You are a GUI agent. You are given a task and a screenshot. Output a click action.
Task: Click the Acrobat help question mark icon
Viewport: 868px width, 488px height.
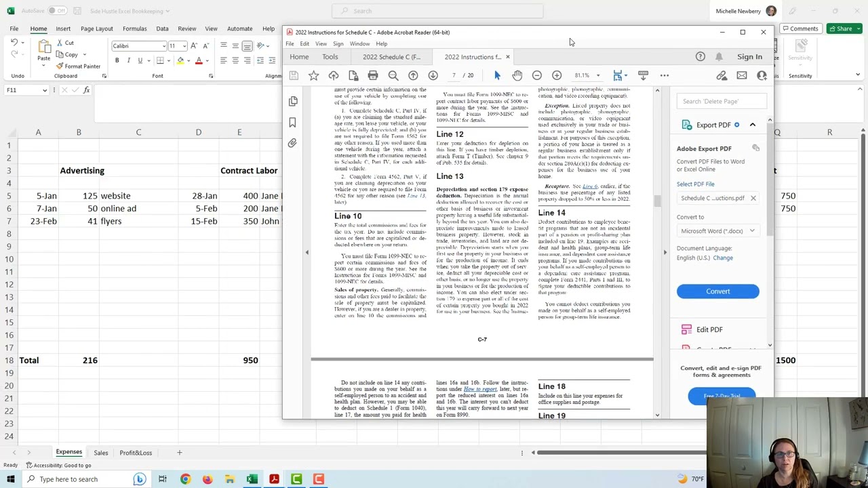pyautogui.click(x=700, y=57)
